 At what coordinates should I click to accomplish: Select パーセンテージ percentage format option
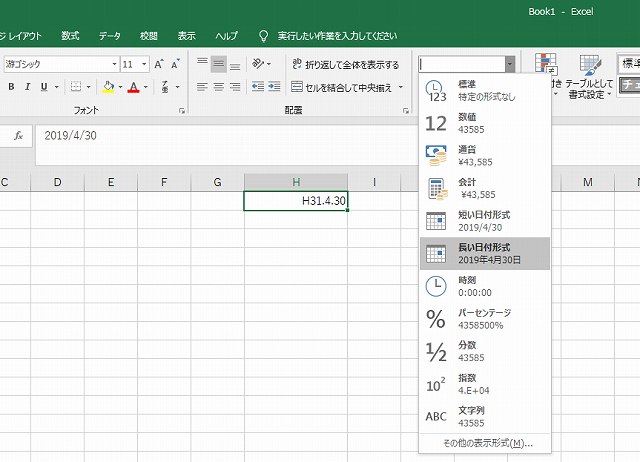tap(485, 319)
